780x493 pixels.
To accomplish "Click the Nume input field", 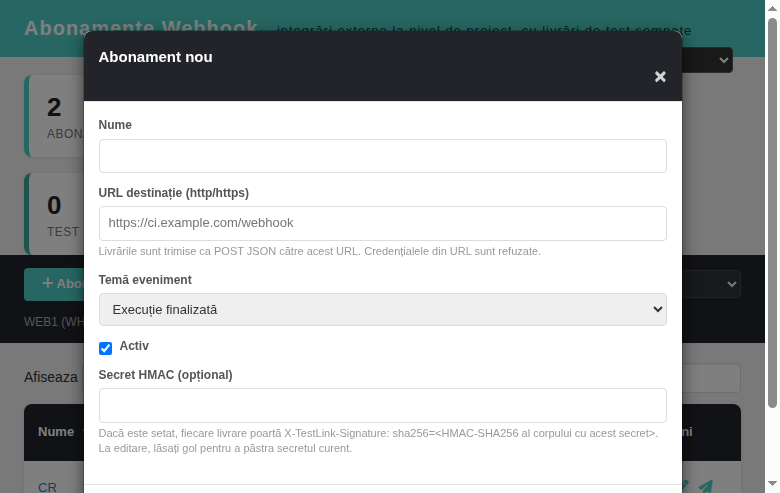I will 383,156.
